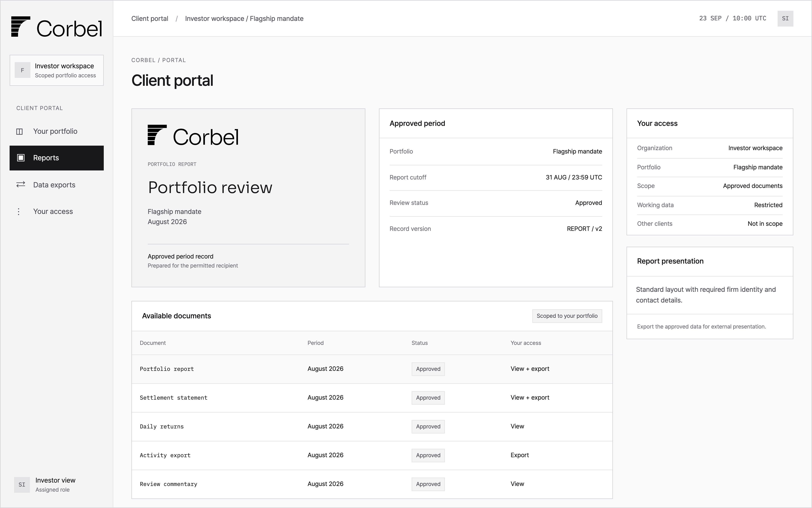
Task: Click View for Review commentary
Action: (517, 484)
